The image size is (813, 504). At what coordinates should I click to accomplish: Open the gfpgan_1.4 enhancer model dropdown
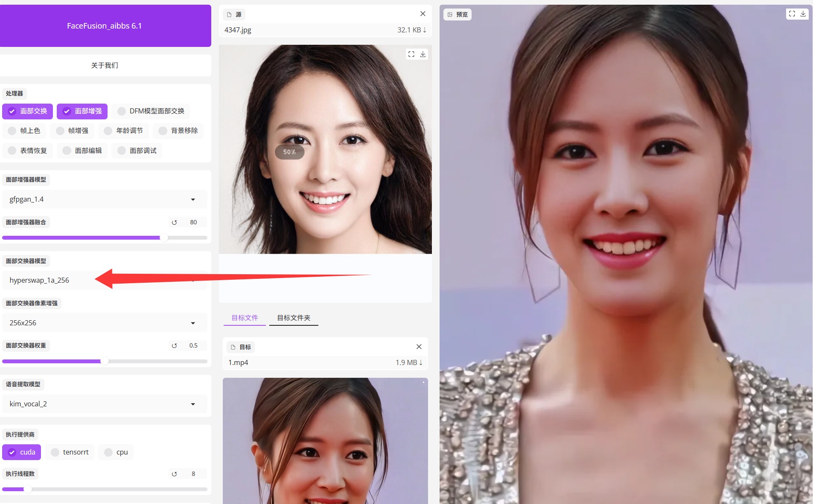point(192,200)
